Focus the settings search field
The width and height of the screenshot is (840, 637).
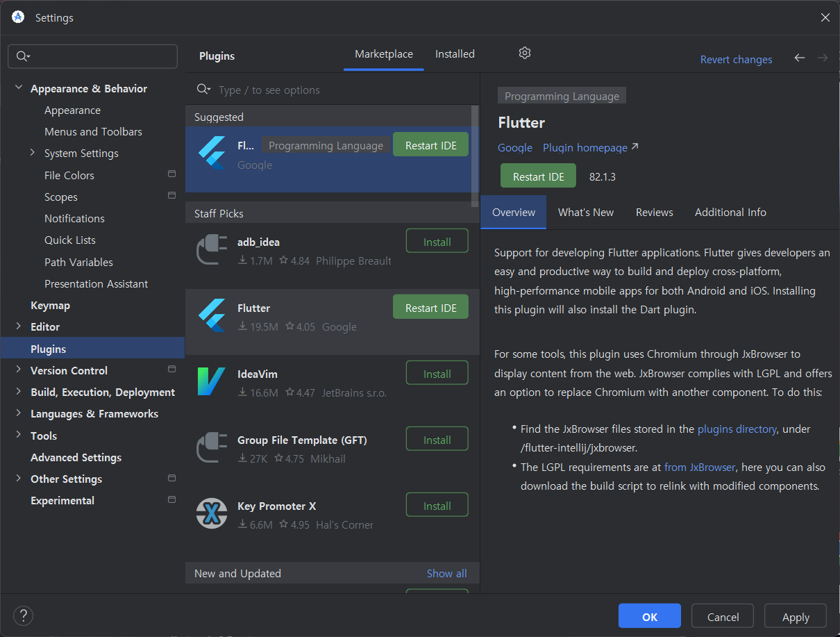(x=92, y=56)
